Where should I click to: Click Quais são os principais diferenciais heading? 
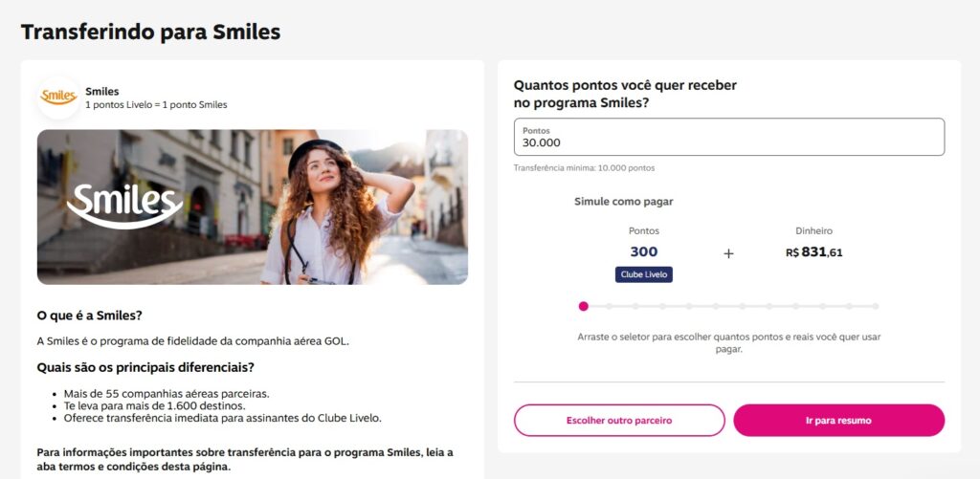[x=145, y=367]
